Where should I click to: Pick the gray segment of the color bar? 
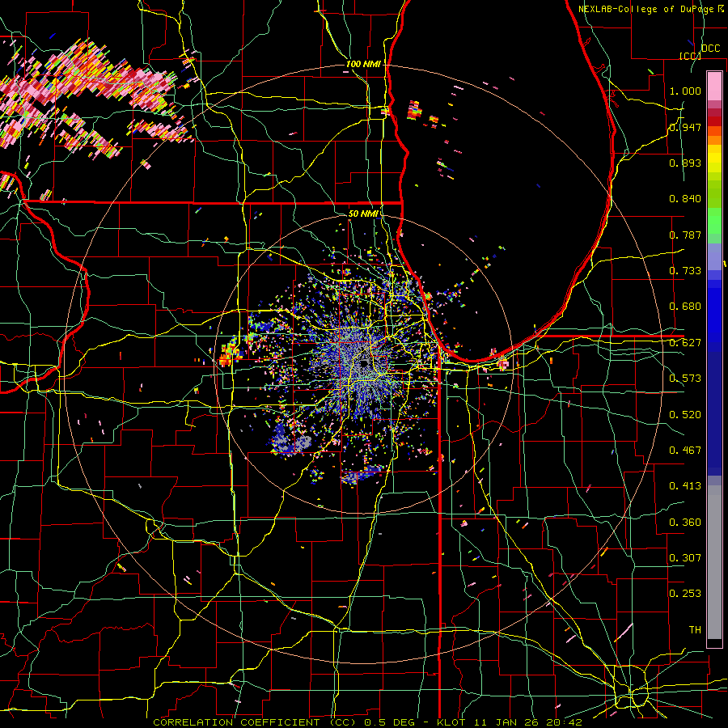click(x=714, y=562)
